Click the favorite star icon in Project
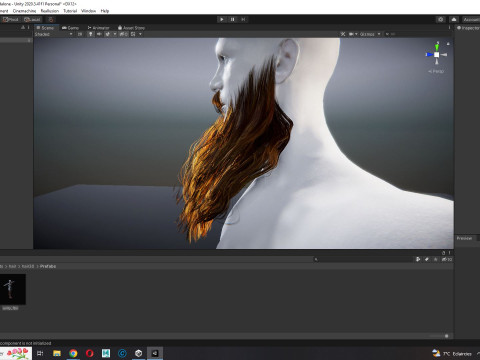The width and height of the screenshot is (480, 360). pyautogui.click(x=435, y=259)
